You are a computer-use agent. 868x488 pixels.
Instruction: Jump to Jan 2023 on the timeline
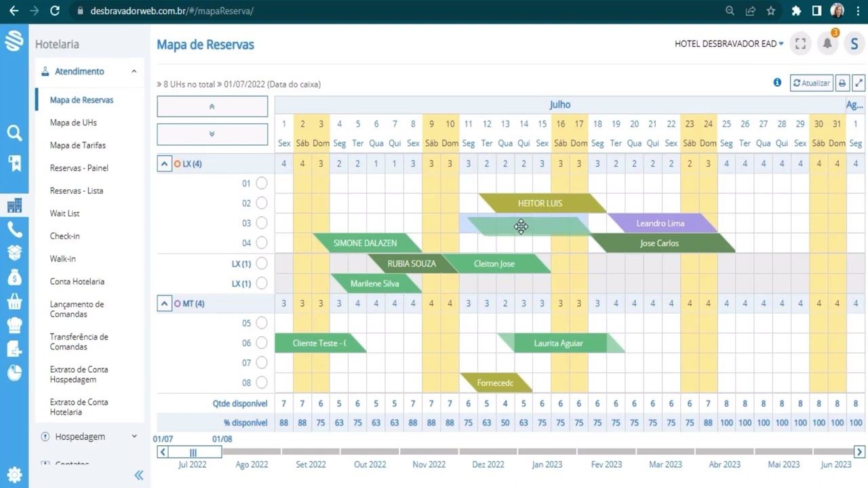point(547,464)
